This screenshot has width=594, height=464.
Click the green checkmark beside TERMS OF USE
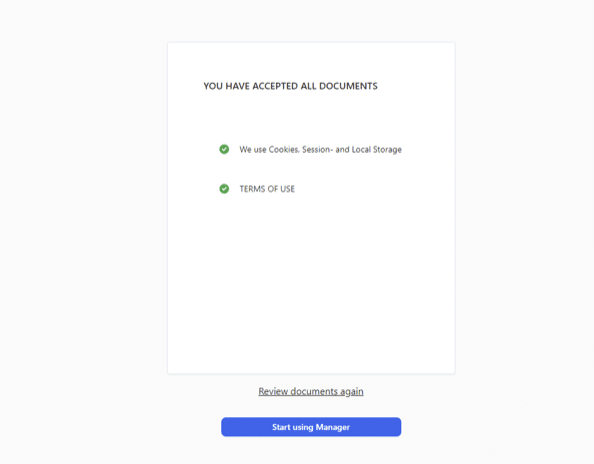pos(224,189)
